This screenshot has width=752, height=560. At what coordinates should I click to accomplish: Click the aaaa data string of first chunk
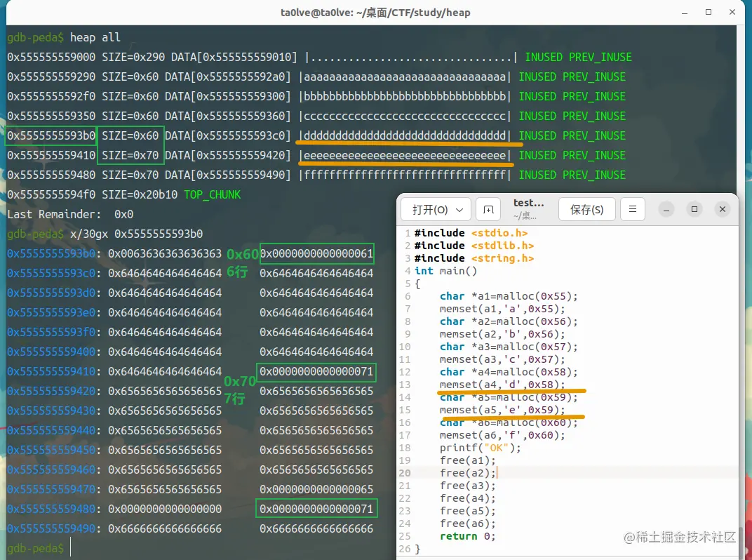[405, 76]
